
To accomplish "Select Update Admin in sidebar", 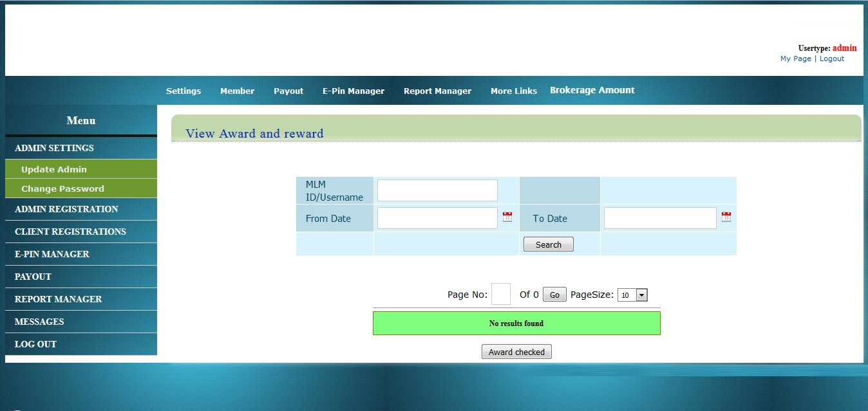I will tap(54, 169).
